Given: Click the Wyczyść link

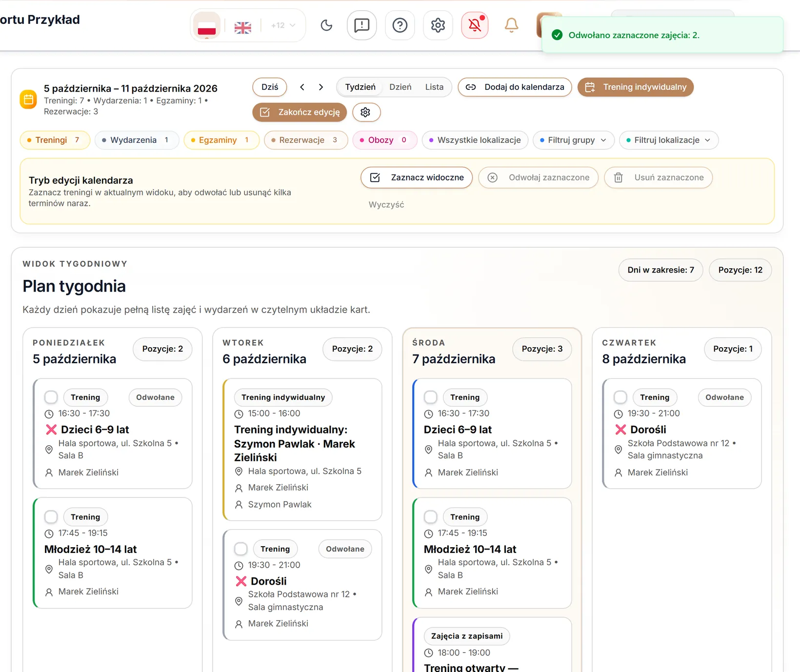Looking at the screenshot, I should coord(386,205).
